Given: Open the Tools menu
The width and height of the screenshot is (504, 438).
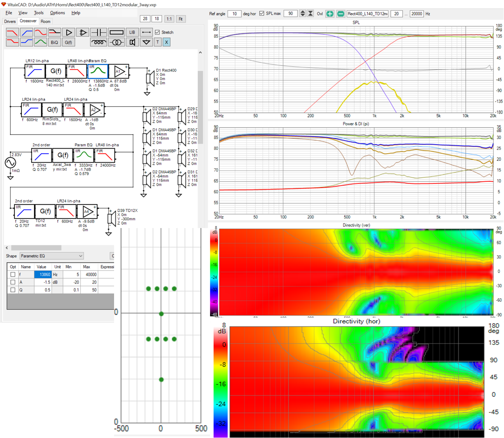Looking at the screenshot, I should click(38, 13).
